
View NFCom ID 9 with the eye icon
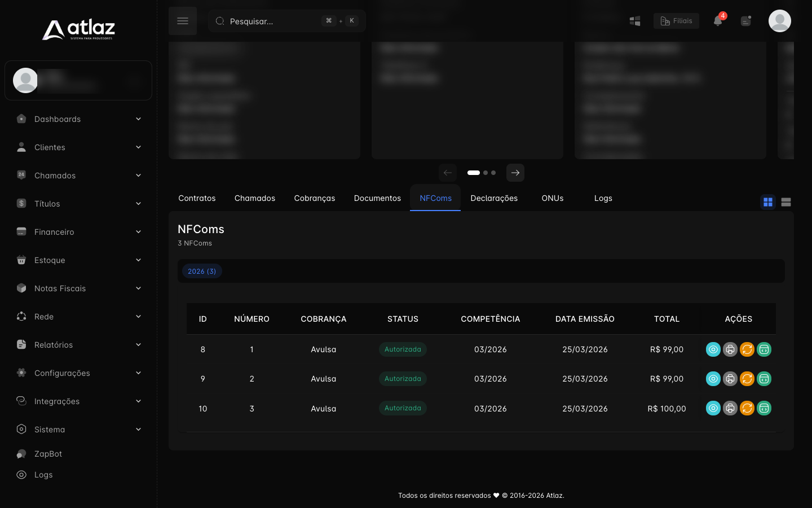coord(713,379)
